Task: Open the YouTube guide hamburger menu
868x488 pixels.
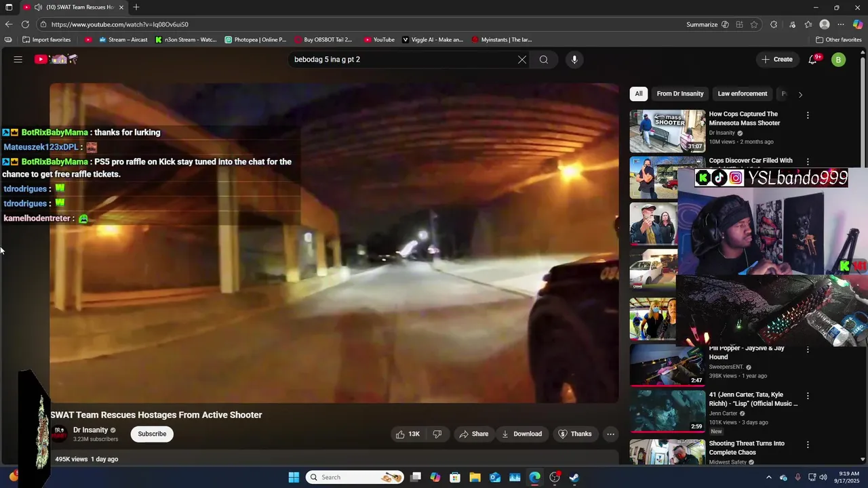Action: [18, 60]
